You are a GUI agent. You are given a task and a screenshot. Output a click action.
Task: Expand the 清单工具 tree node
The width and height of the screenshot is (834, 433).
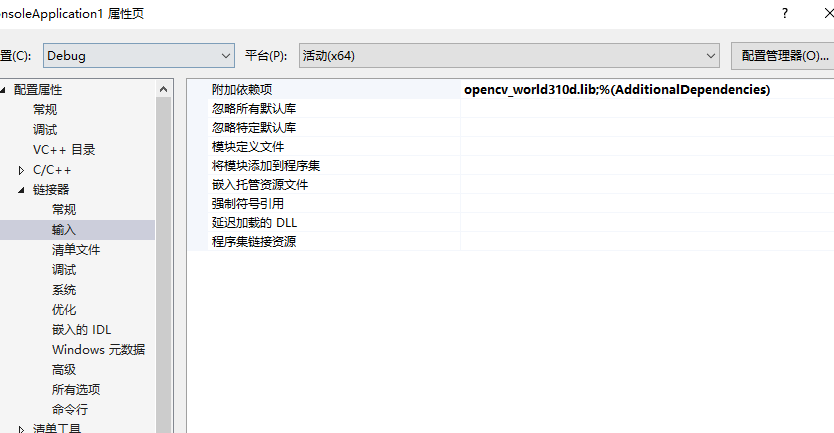coord(21,429)
